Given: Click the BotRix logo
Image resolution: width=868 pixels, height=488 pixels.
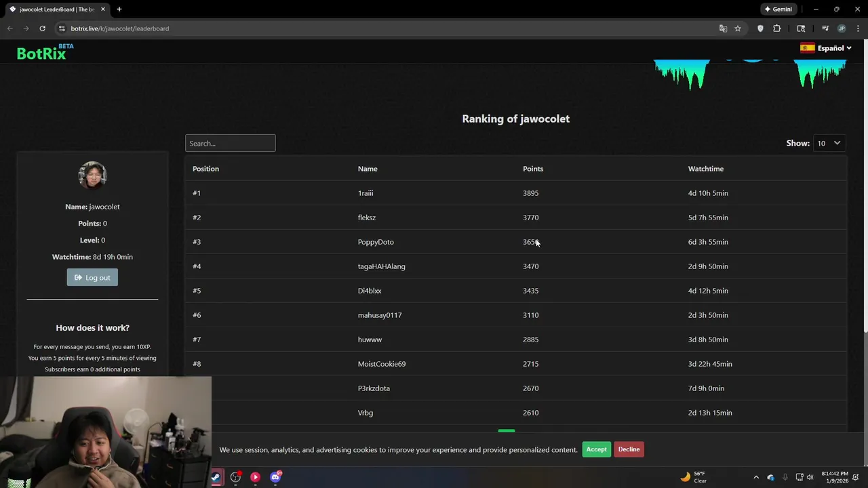Looking at the screenshot, I should click(x=45, y=52).
